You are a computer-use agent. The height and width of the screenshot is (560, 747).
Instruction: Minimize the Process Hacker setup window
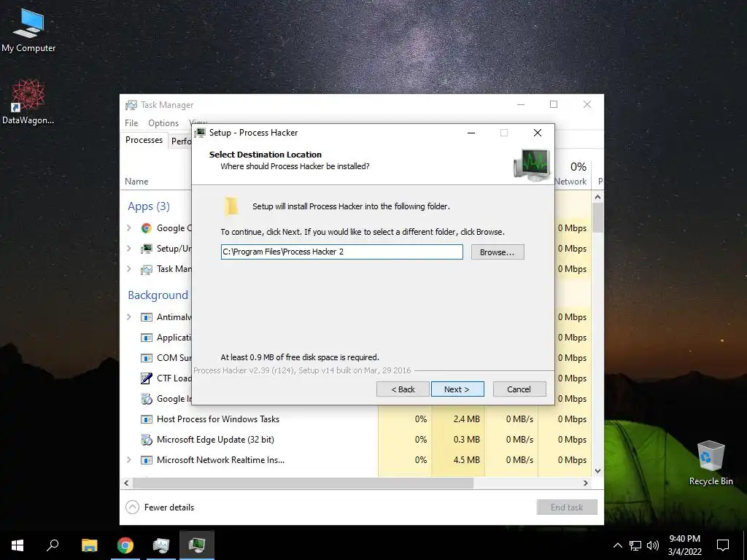pyautogui.click(x=471, y=133)
